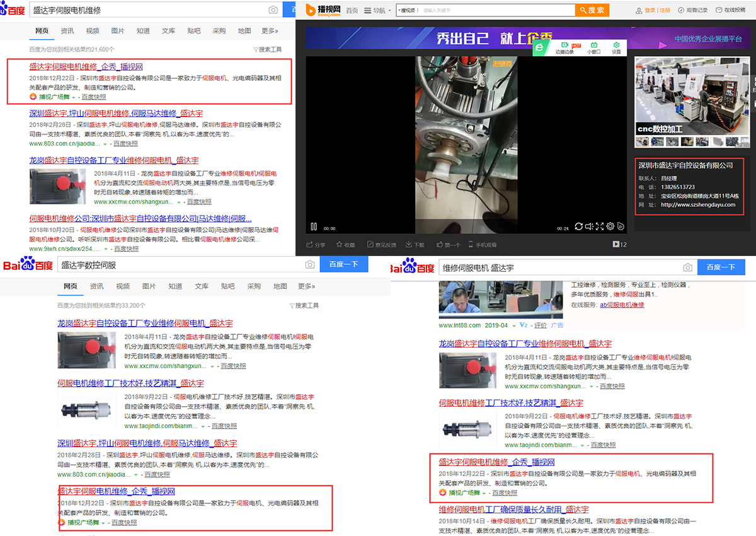
Task: Go to 首页 on 播视网
Action: tap(352, 11)
